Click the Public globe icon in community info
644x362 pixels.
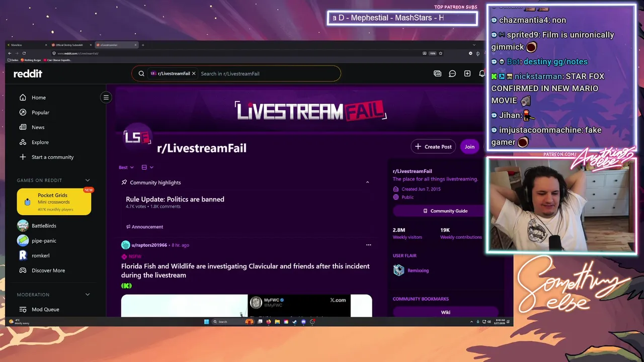pyautogui.click(x=396, y=197)
